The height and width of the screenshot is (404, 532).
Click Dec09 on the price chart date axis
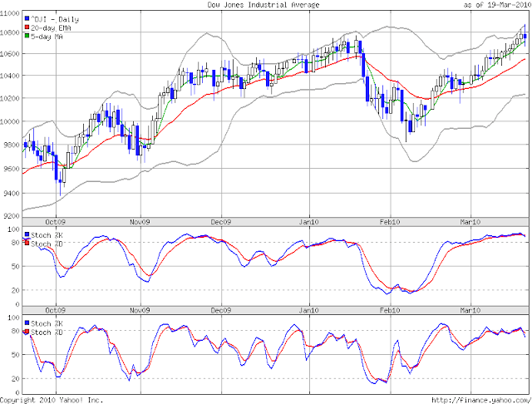221,222
